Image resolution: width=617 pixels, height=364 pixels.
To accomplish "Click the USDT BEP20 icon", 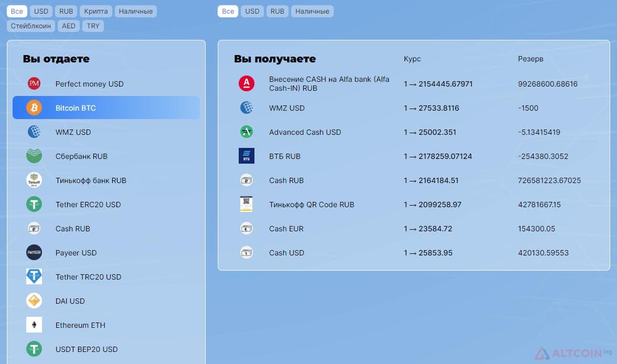I will click(x=34, y=349).
